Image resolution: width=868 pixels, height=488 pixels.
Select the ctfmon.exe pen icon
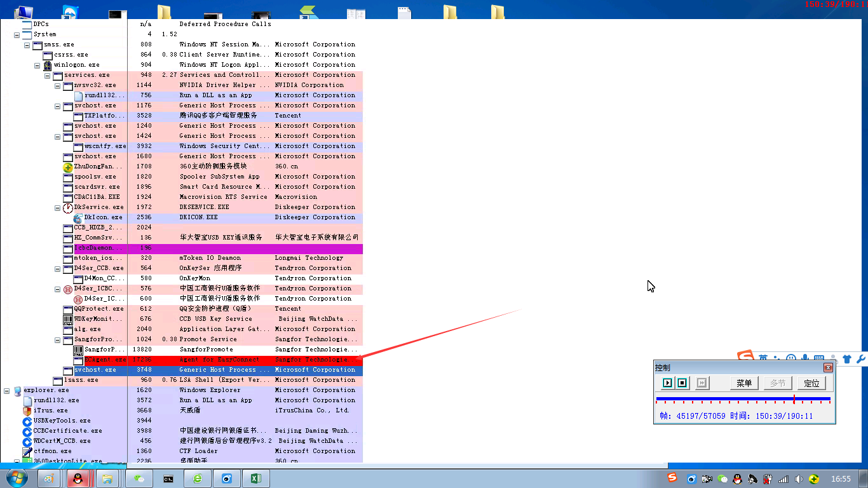point(27,451)
